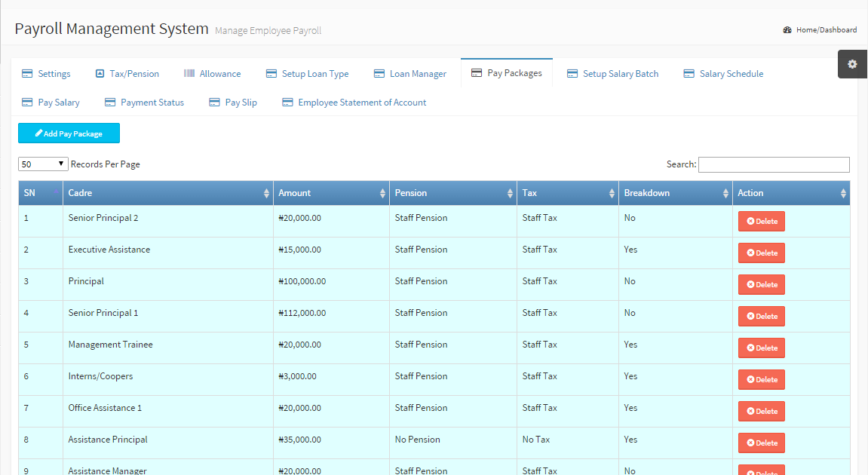This screenshot has width=868, height=475.
Task: Click into the Search input field
Action: click(773, 164)
